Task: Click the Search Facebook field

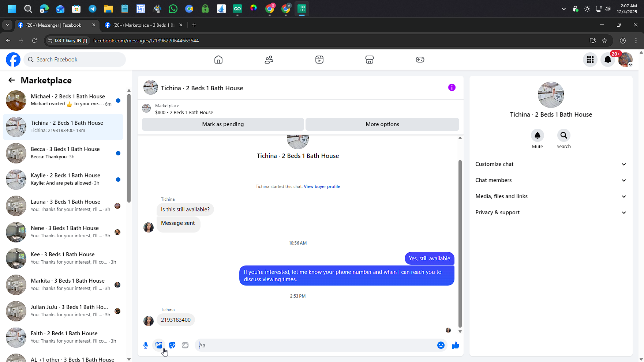Action: tap(75, 60)
